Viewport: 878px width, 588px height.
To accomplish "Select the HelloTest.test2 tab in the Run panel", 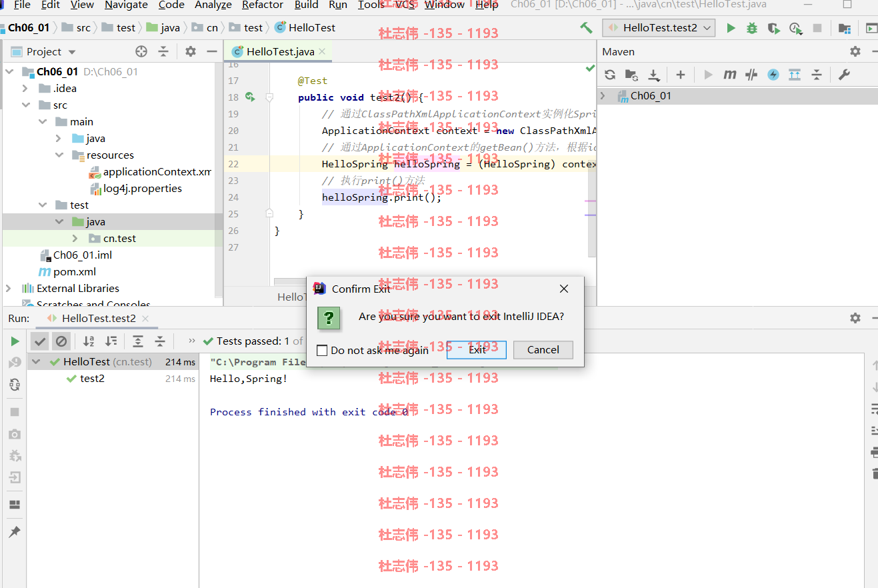I will tap(99, 319).
